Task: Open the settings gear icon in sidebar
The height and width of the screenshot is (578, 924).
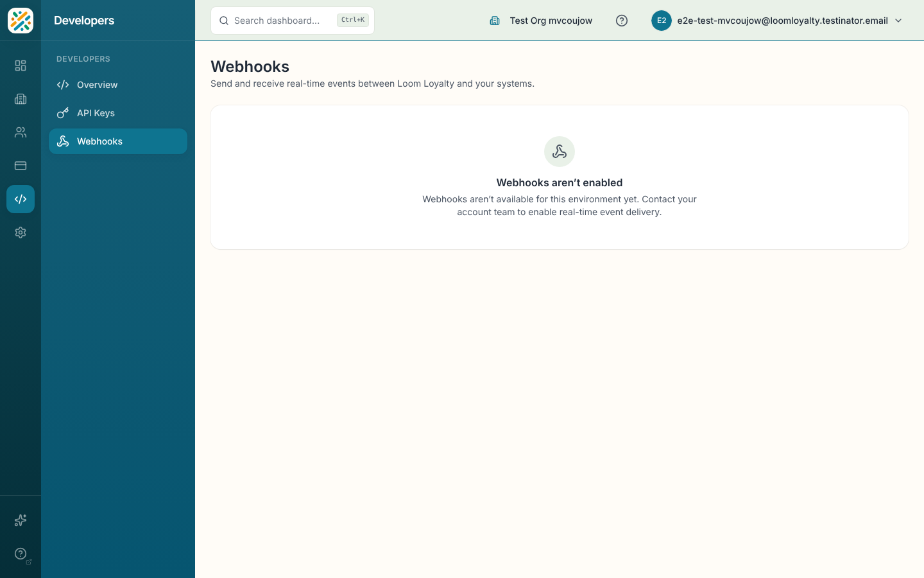Action: click(x=21, y=232)
